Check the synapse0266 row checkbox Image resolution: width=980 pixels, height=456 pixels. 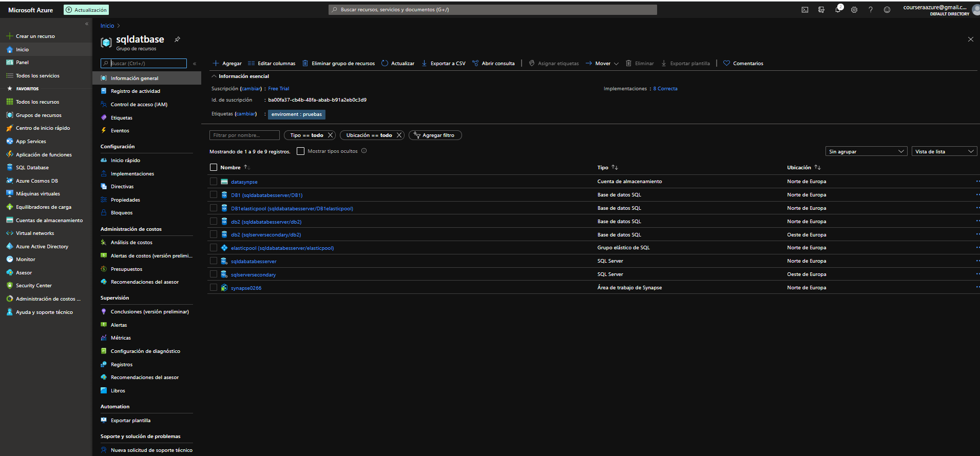coord(214,287)
